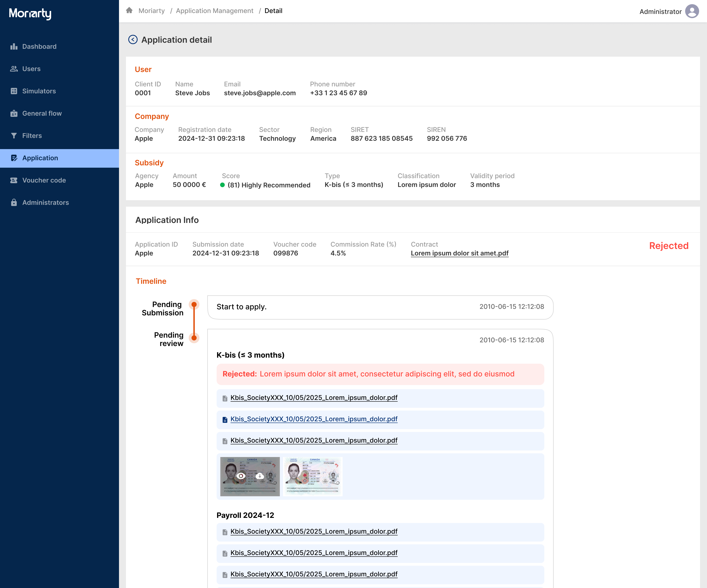Preview first passport image with eye icon
The width and height of the screenshot is (707, 588).
pos(241,476)
